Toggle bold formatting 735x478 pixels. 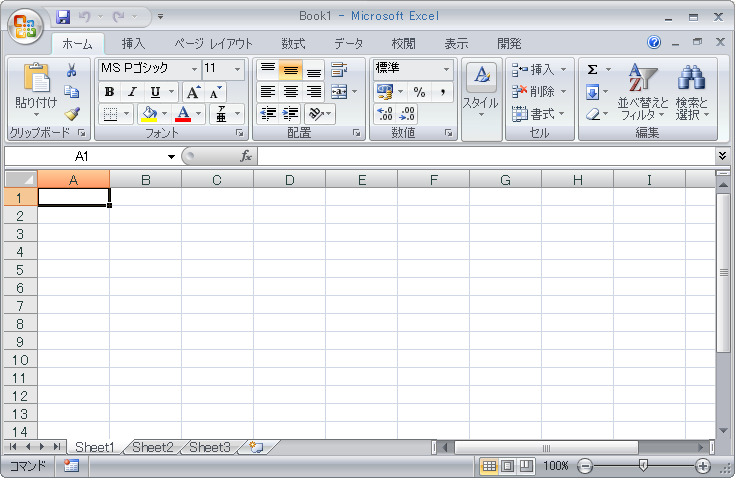pos(109,92)
